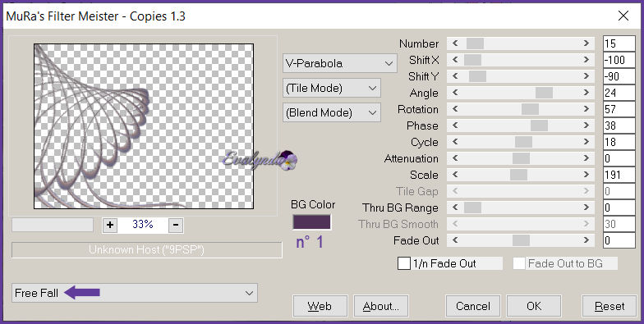Zoom in preview with the plus button
This screenshot has width=644, height=324.
click(110, 225)
